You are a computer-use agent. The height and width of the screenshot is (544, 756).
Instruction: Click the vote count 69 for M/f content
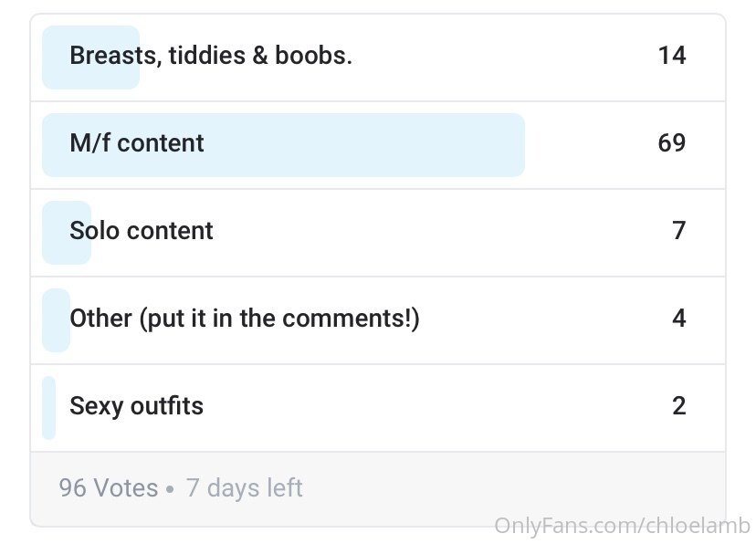pyautogui.click(x=672, y=143)
